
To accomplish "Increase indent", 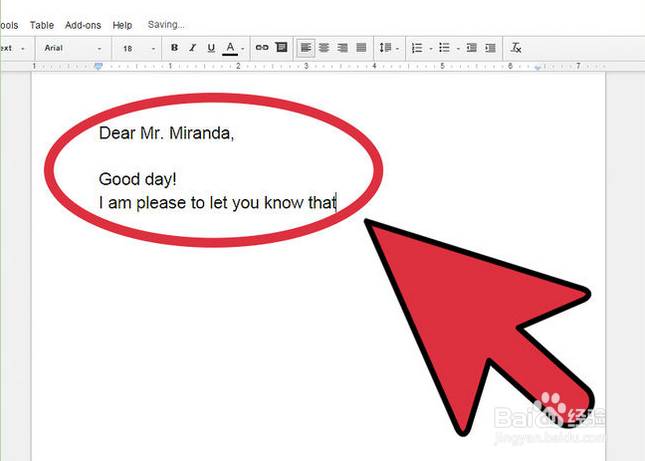I will tap(490, 48).
